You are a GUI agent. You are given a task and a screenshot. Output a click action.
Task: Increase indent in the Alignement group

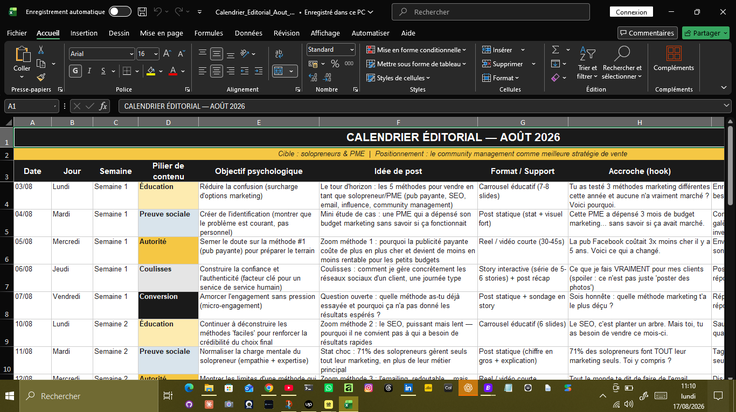click(259, 71)
